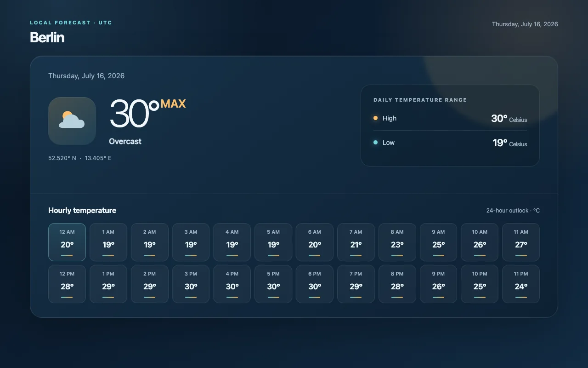Choose the 9 AM forecast card
Viewport: 588px width, 368px height.
pos(438,242)
